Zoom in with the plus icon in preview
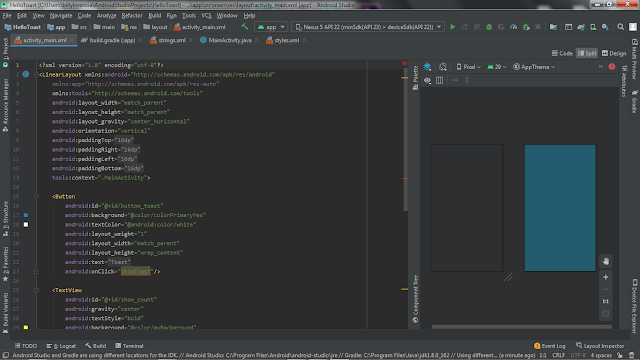This screenshot has height=360, width=640. point(606,277)
